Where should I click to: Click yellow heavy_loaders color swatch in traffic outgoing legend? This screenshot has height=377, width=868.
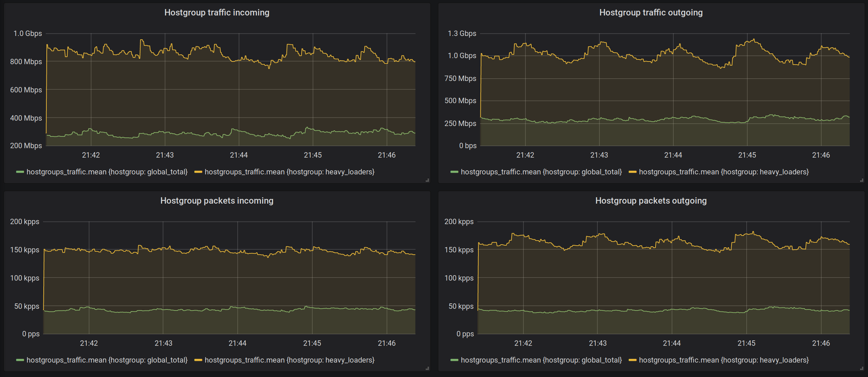tap(632, 172)
